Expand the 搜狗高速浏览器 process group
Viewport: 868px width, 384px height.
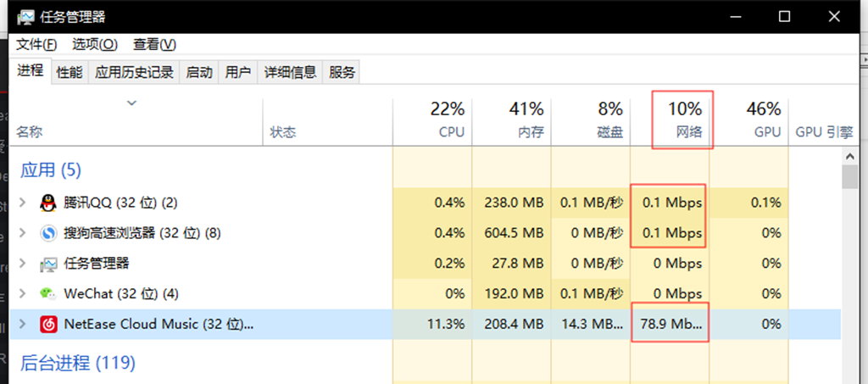tap(23, 233)
